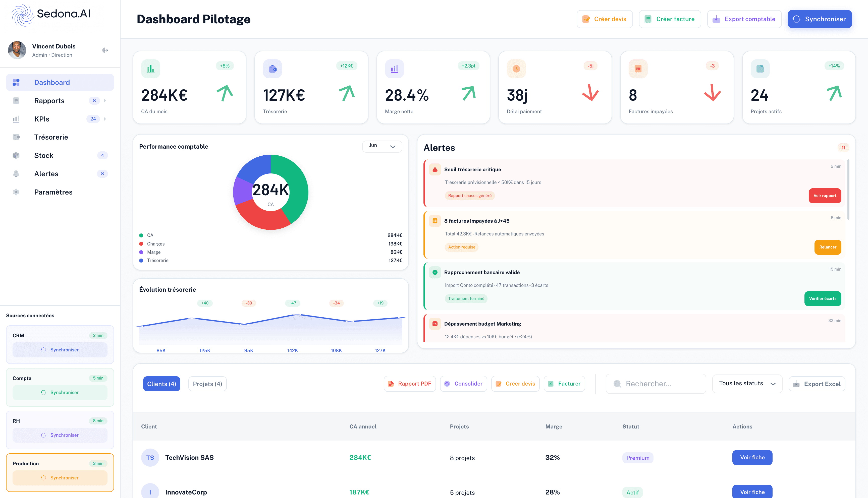
Task: Synchroniser the Production data source
Action: [60, 478]
